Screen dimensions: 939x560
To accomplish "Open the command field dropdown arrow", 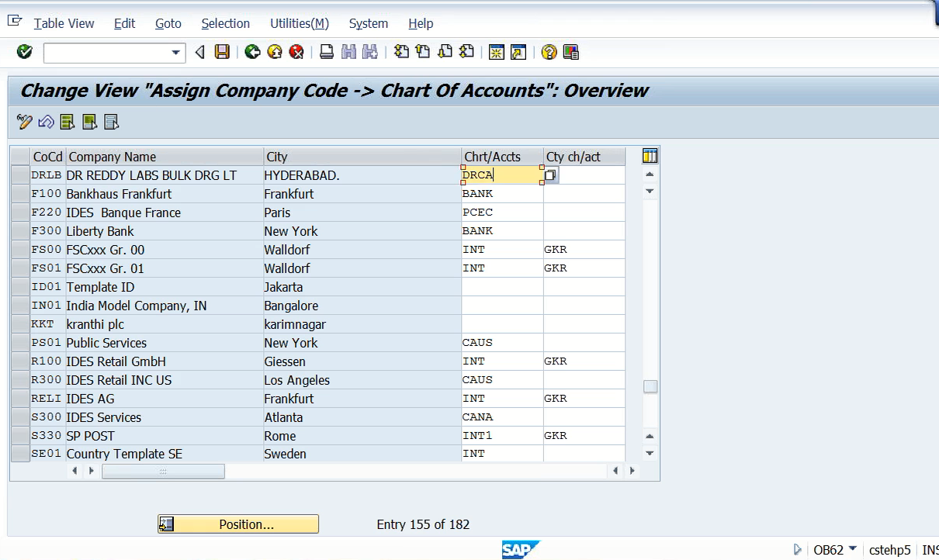I will click(x=176, y=53).
